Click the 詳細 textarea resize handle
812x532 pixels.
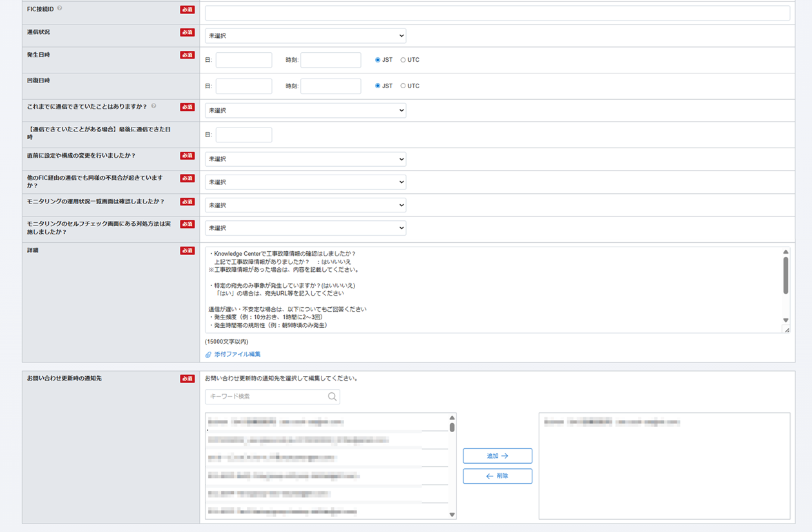click(x=786, y=329)
